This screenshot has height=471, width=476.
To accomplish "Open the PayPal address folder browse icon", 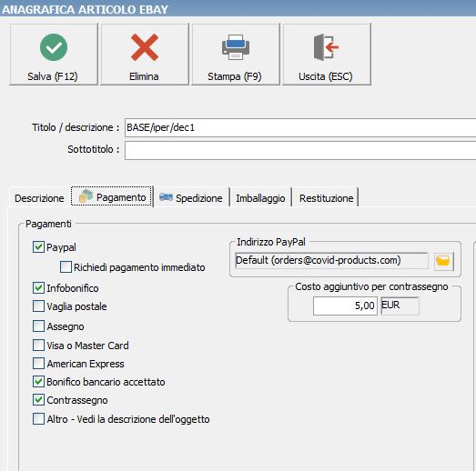I will (x=444, y=261).
